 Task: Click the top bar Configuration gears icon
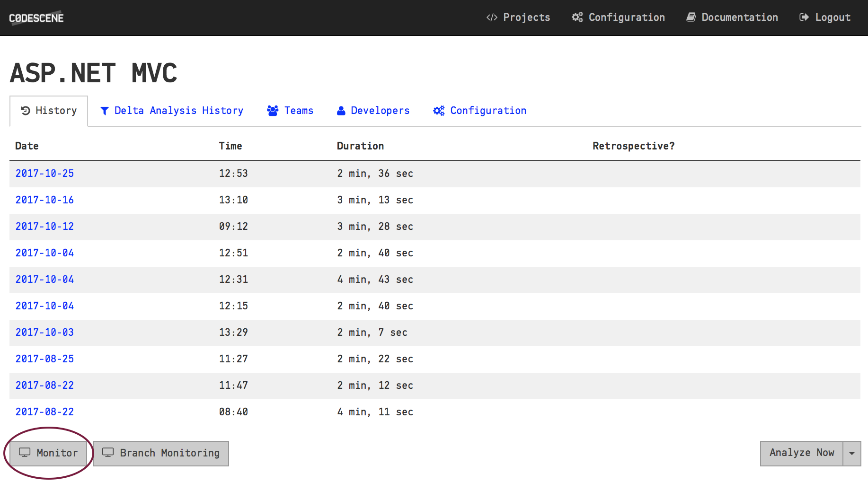577,18
